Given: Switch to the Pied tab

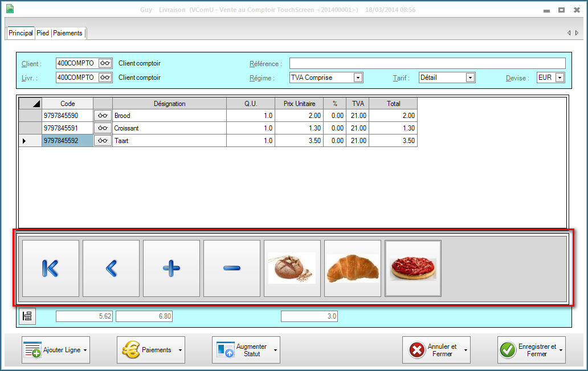Looking at the screenshot, I should click(x=43, y=33).
